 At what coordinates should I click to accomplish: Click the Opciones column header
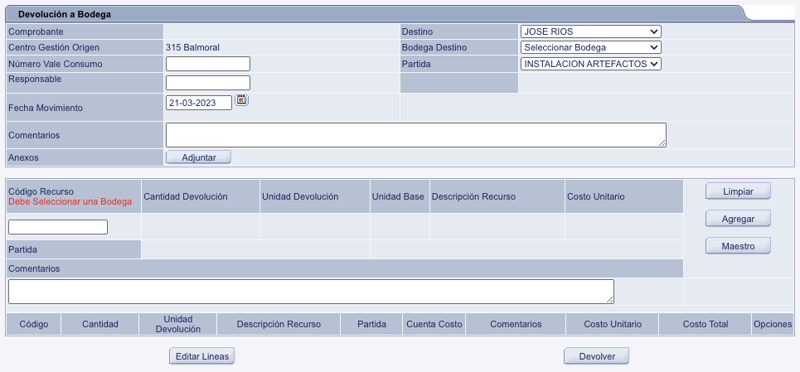[x=772, y=324]
